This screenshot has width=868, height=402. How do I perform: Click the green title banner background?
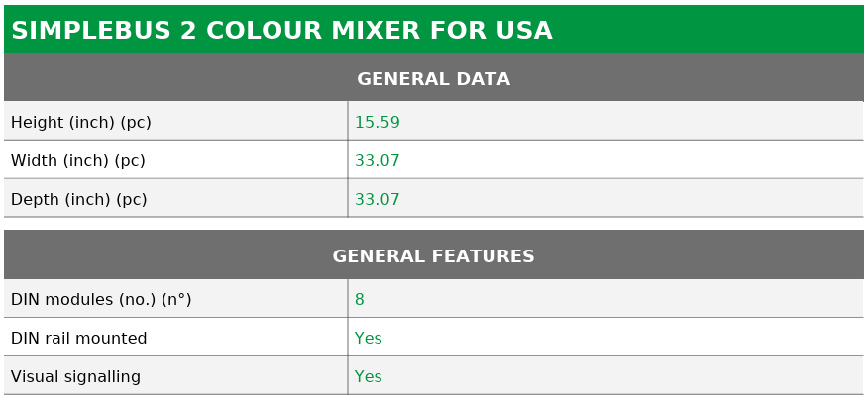[x=708, y=30]
